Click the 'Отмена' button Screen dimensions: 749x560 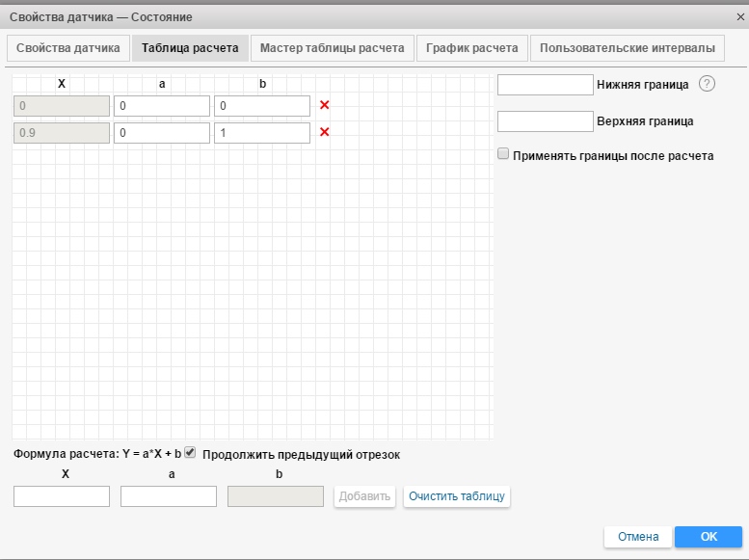point(637,537)
